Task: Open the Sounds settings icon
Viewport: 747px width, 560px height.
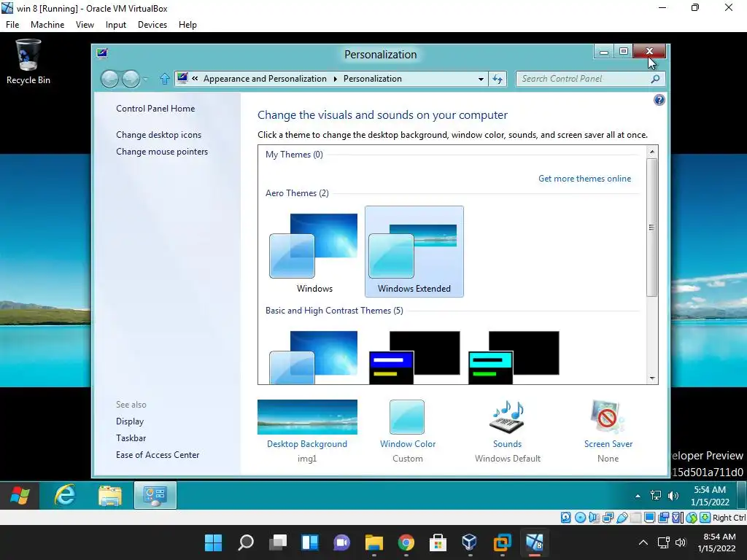Action: [x=507, y=416]
